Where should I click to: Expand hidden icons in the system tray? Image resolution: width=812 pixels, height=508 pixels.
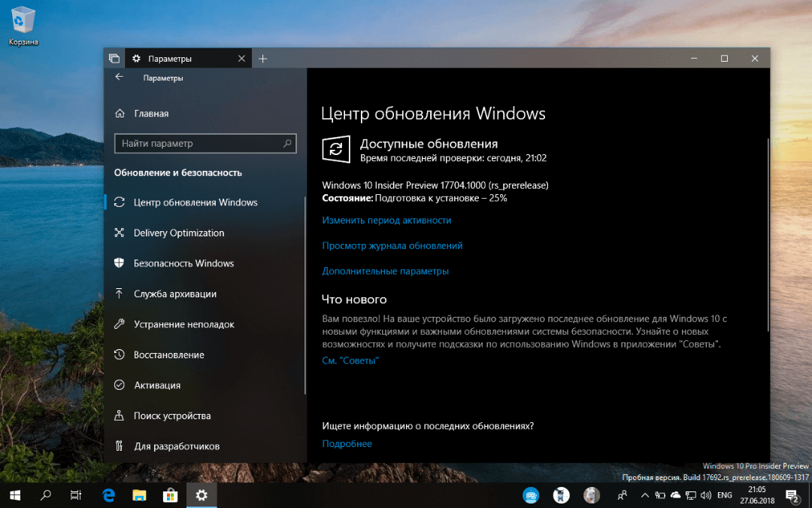(644, 495)
